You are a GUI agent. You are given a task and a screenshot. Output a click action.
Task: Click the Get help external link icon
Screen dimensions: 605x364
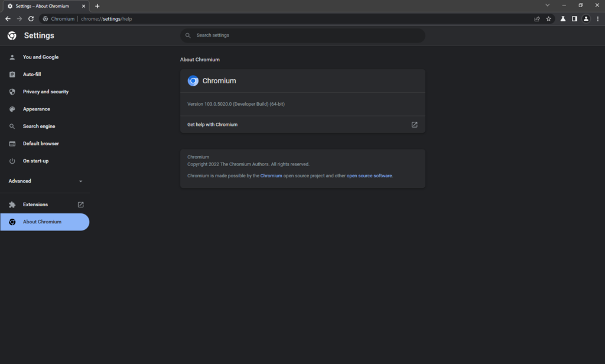414,125
